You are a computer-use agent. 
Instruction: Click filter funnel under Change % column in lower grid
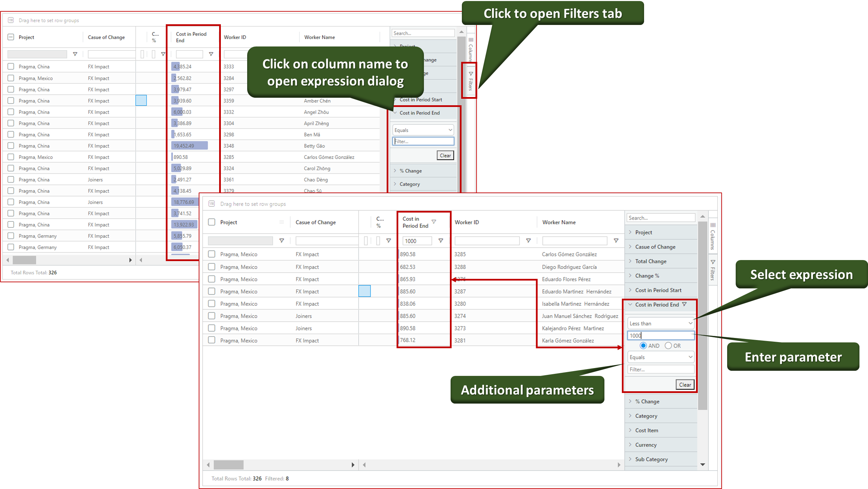tap(389, 241)
